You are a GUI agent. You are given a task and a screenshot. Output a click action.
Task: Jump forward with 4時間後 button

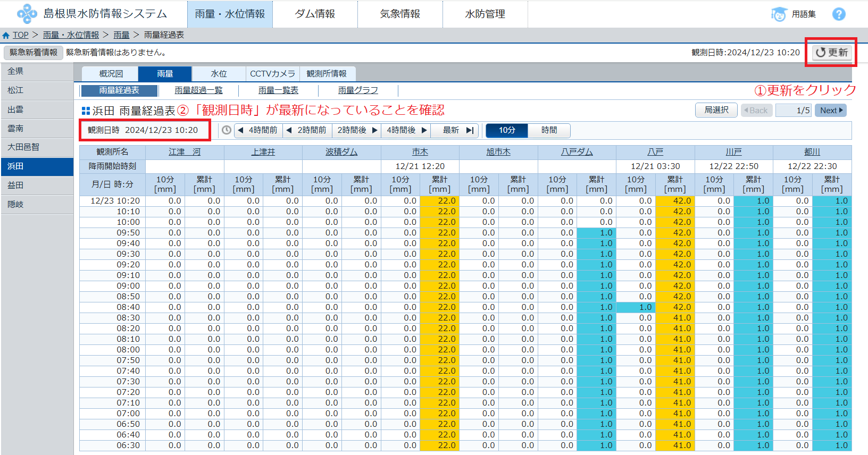[406, 130]
